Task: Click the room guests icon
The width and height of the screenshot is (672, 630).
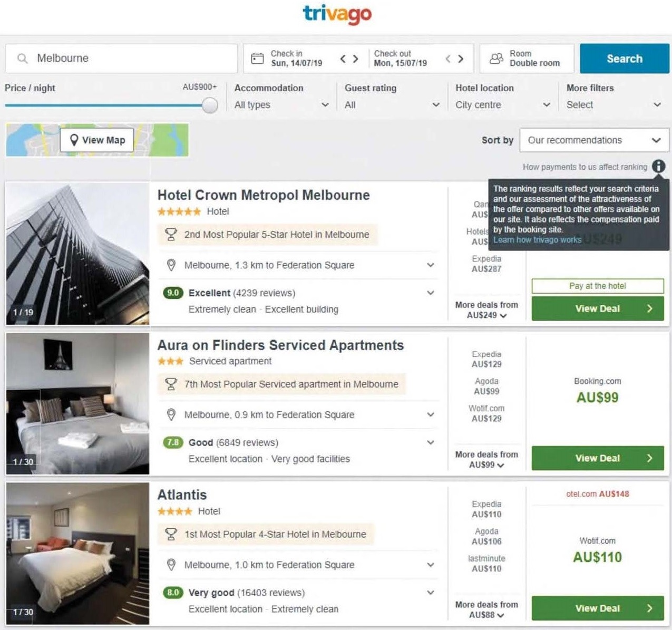Action: tap(496, 58)
